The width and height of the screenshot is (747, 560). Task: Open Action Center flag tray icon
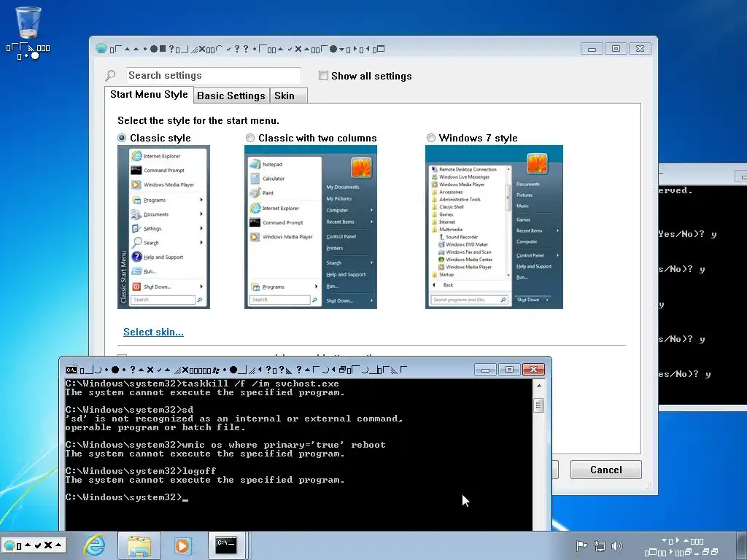pyautogui.click(x=581, y=546)
